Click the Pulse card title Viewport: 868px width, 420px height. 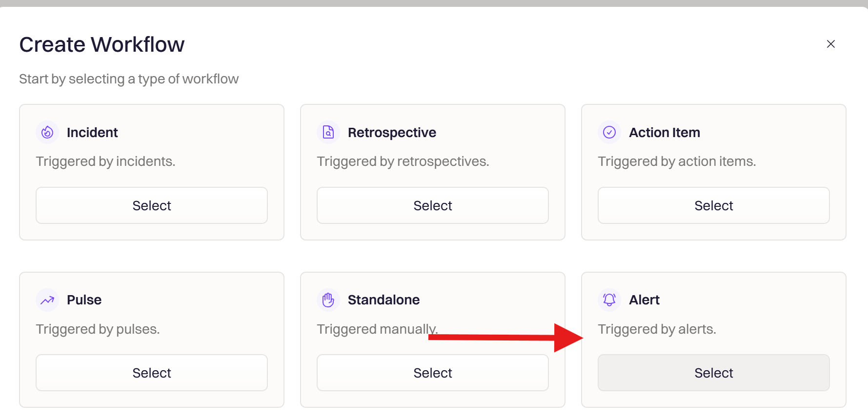(x=84, y=300)
